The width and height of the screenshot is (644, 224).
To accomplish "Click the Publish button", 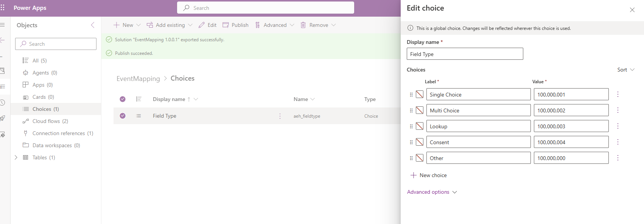I will click(x=235, y=25).
